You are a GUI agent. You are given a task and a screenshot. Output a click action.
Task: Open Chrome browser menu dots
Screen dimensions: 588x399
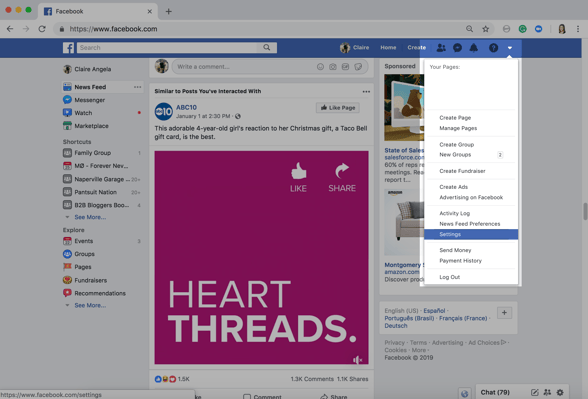click(578, 29)
